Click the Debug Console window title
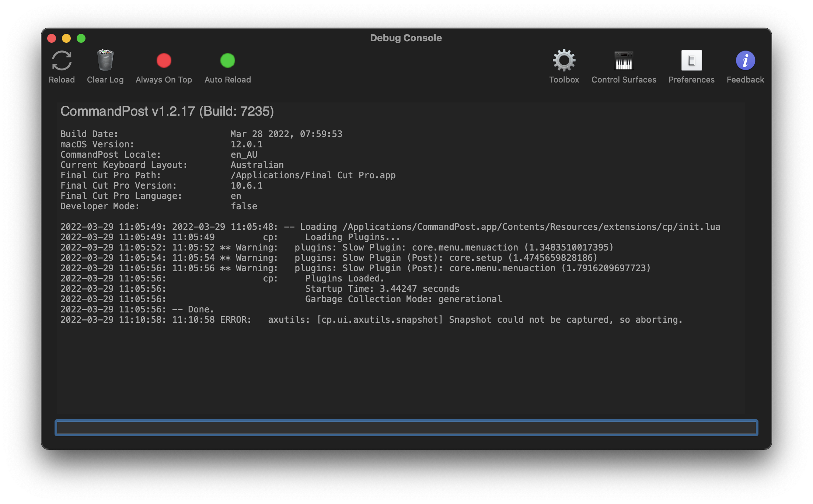Screen dimensions: 813x504 click(x=406, y=38)
